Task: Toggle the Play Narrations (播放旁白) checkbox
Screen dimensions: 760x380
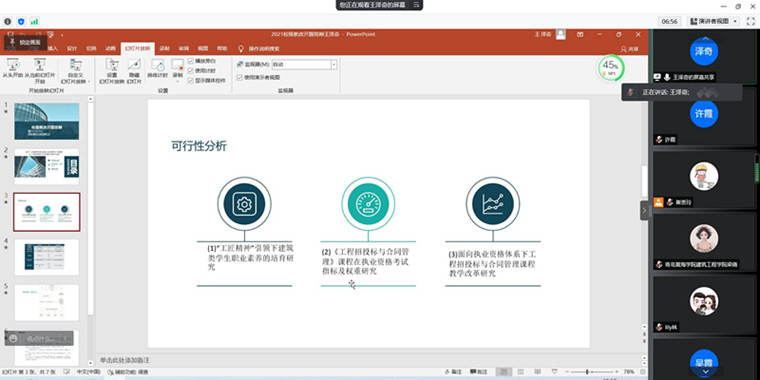Action: pyautogui.click(x=190, y=61)
